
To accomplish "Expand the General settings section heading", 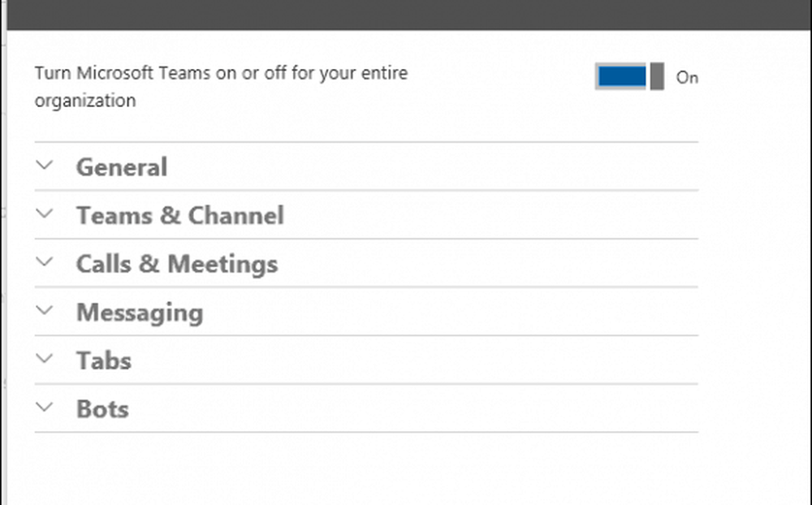I will coord(122,167).
